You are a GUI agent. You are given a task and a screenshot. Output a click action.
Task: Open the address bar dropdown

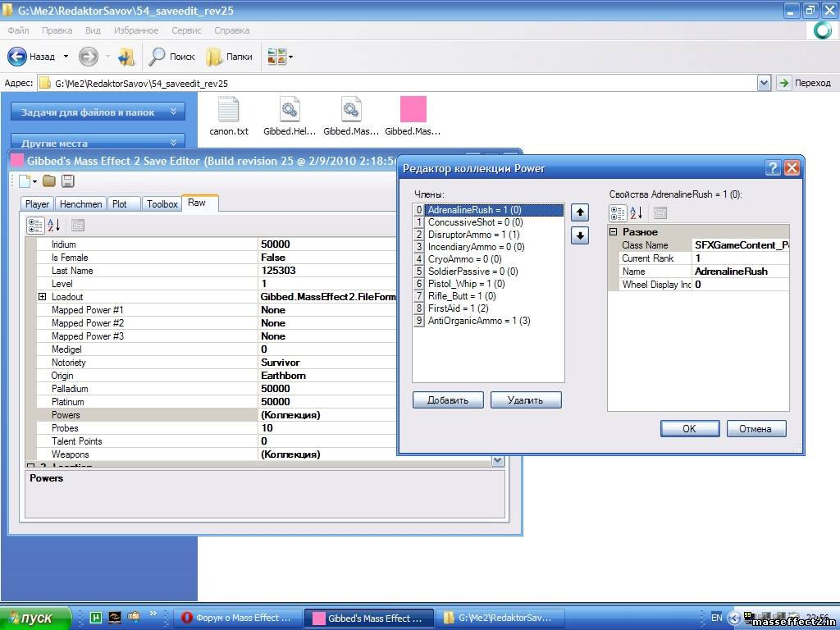coord(764,83)
